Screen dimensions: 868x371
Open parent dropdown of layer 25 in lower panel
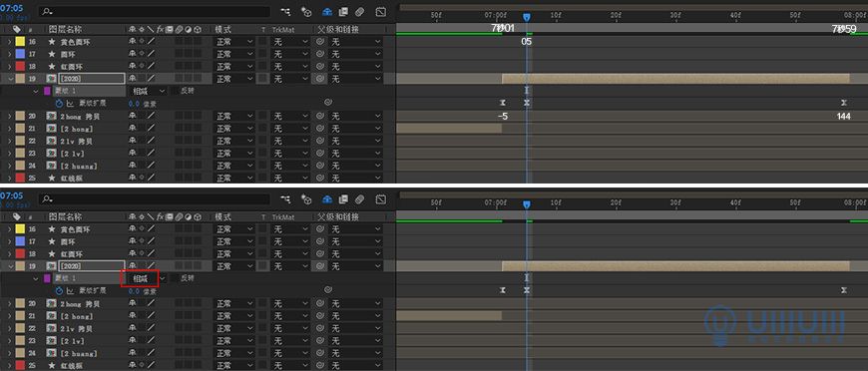(x=356, y=365)
